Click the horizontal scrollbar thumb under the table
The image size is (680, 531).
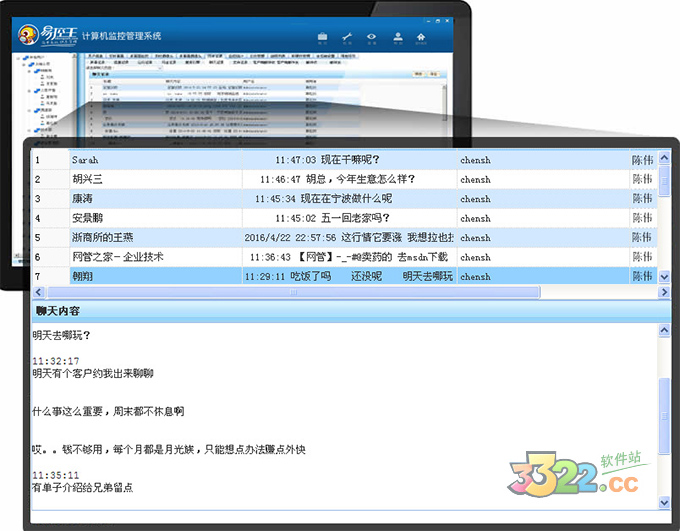coord(294,292)
